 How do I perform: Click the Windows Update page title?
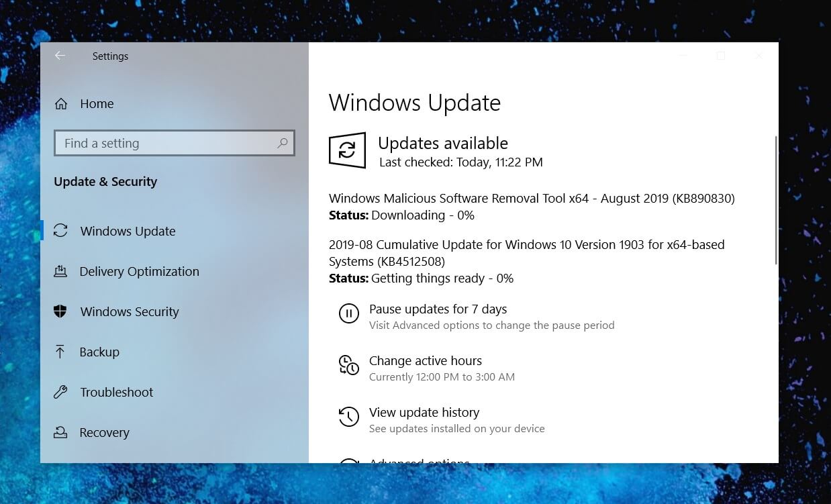(415, 103)
